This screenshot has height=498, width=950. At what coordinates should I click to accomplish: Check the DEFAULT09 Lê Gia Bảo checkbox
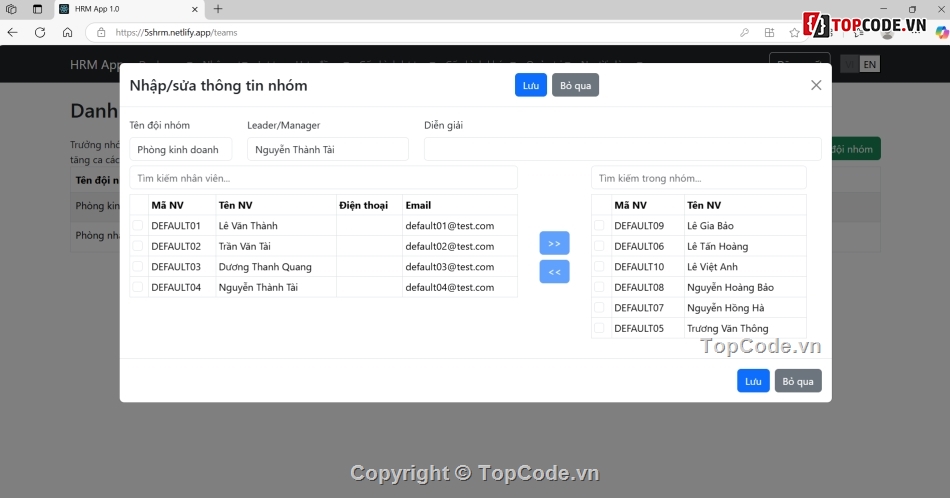click(x=599, y=225)
